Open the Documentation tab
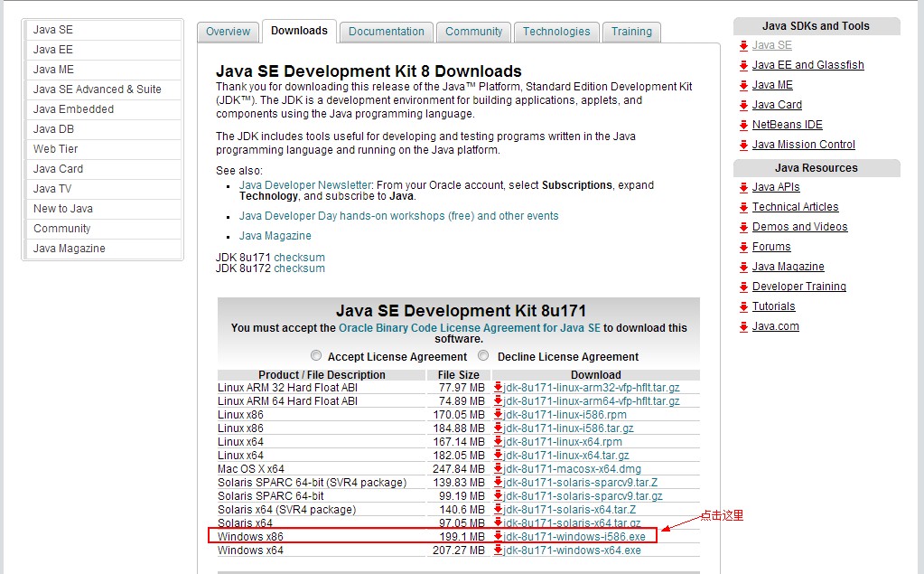The width and height of the screenshot is (924, 574). [x=387, y=32]
